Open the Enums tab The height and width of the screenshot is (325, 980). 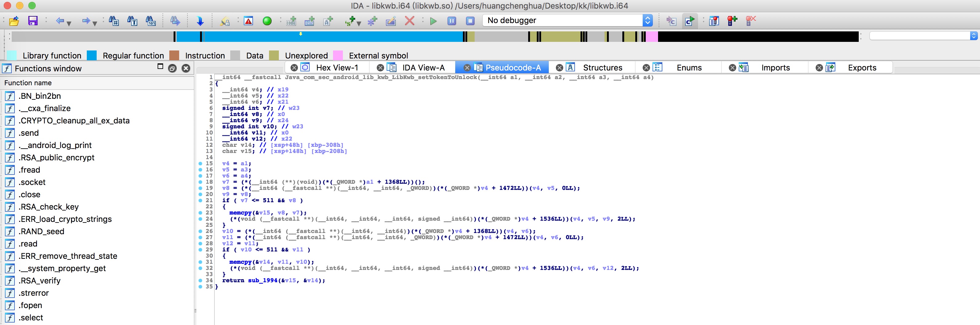pyautogui.click(x=689, y=68)
